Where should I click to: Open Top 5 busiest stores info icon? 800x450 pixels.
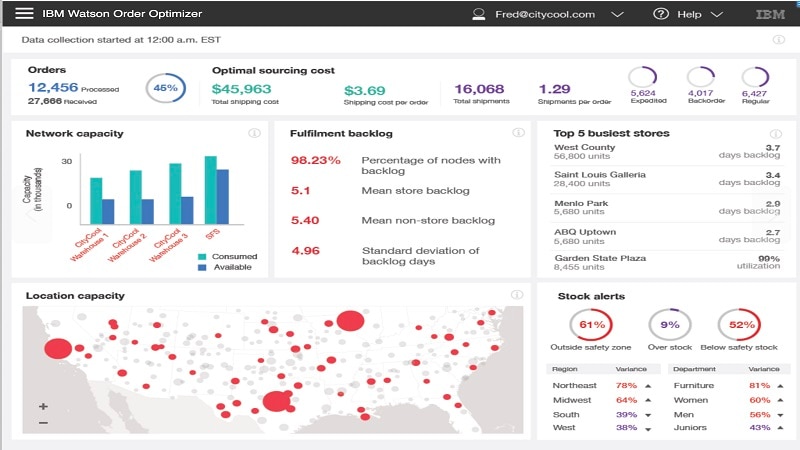coord(776,134)
